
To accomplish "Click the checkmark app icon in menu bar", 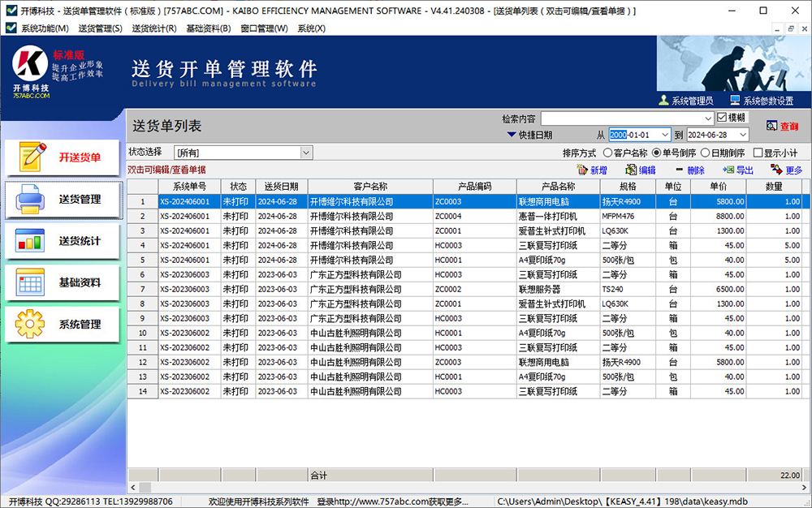I will 11,28.
